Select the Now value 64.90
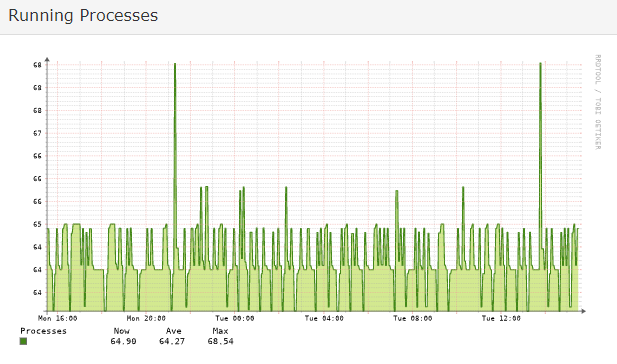The width and height of the screenshot is (617, 364). coord(123,341)
